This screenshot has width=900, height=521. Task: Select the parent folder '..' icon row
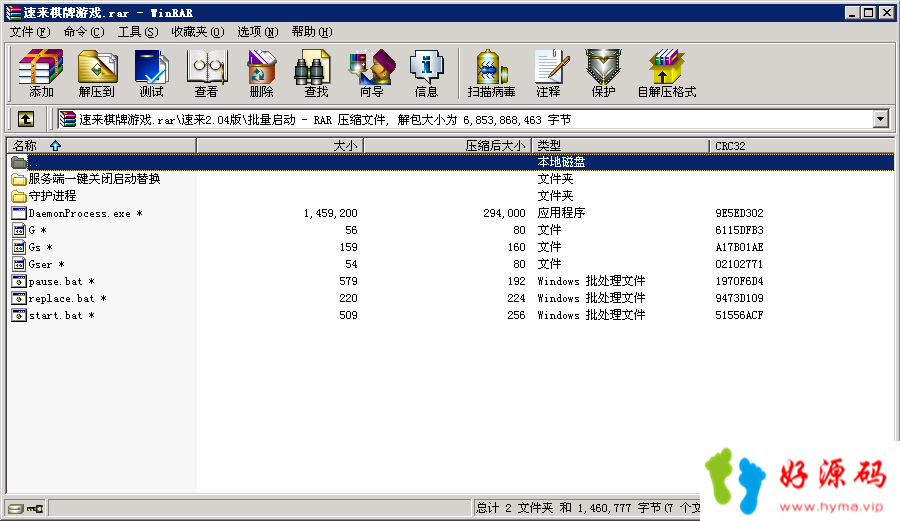click(451, 162)
